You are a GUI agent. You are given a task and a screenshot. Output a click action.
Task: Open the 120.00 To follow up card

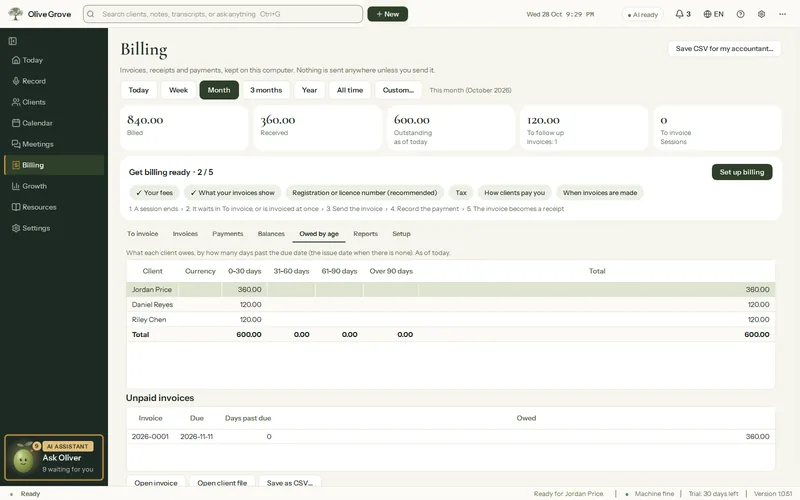[x=584, y=128]
